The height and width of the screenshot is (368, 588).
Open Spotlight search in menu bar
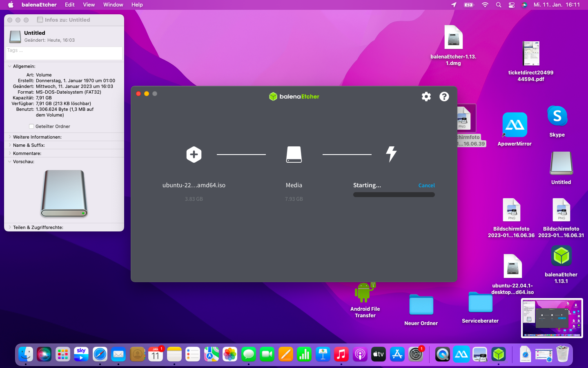(499, 5)
